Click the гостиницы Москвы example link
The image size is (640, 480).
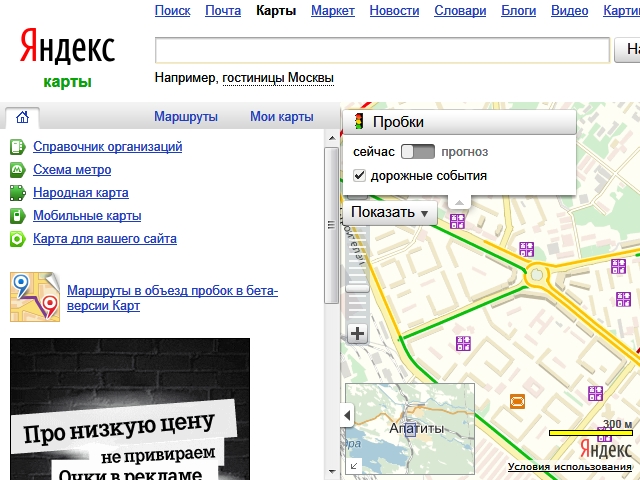(x=278, y=78)
